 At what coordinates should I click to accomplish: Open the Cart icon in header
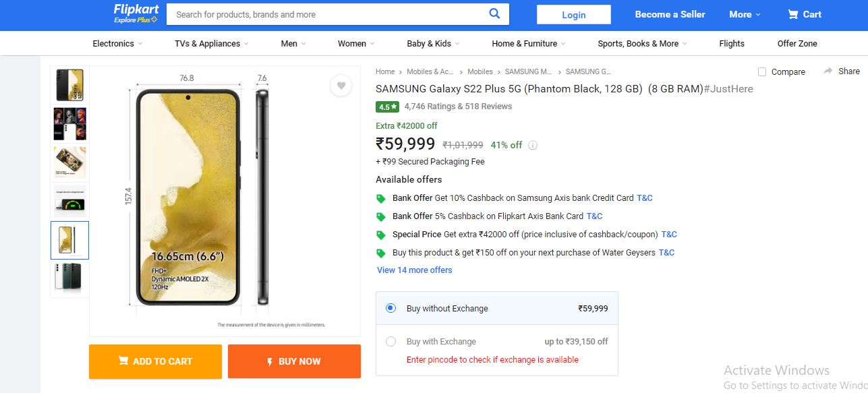(x=793, y=14)
